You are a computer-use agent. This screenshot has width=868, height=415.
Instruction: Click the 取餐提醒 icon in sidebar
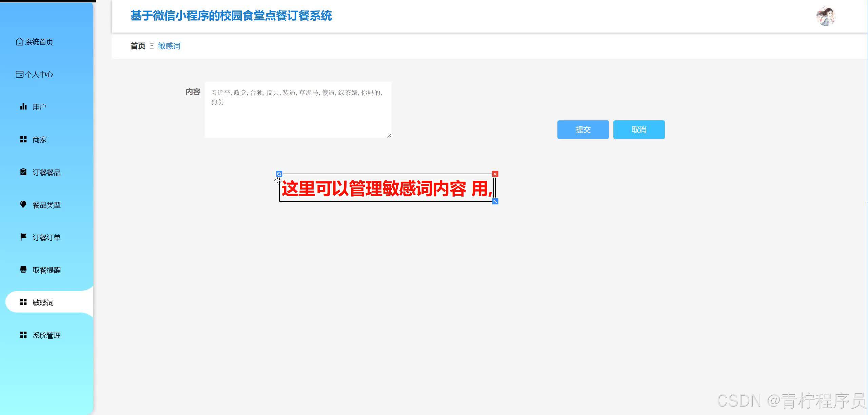coord(23,270)
